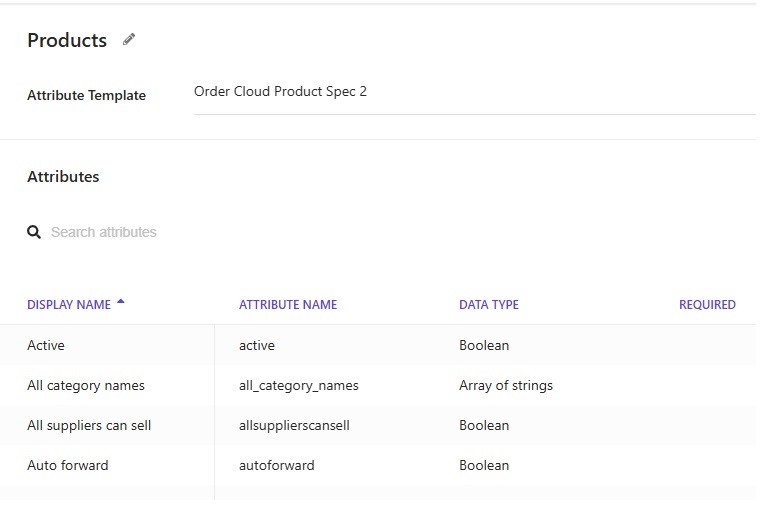The height and width of the screenshot is (507, 760).
Task: Click the sort arrow next to Display Name
Action: [x=121, y=302]
